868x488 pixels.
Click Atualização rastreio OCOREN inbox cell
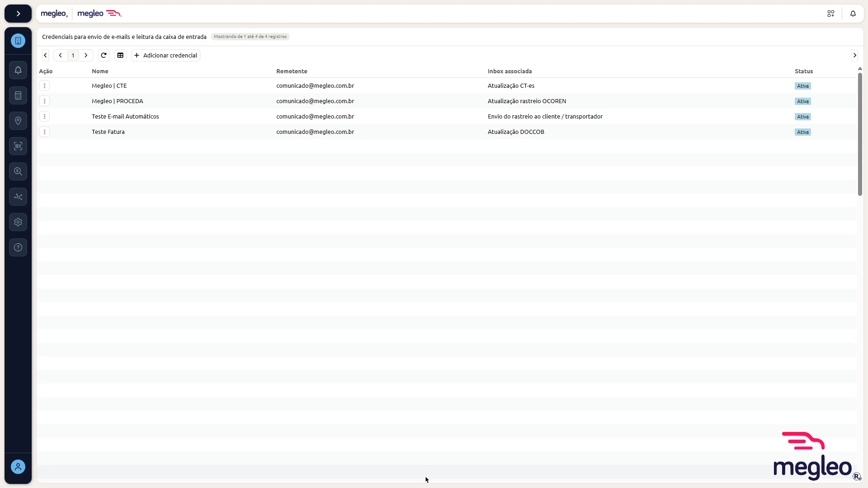[527, 101]
